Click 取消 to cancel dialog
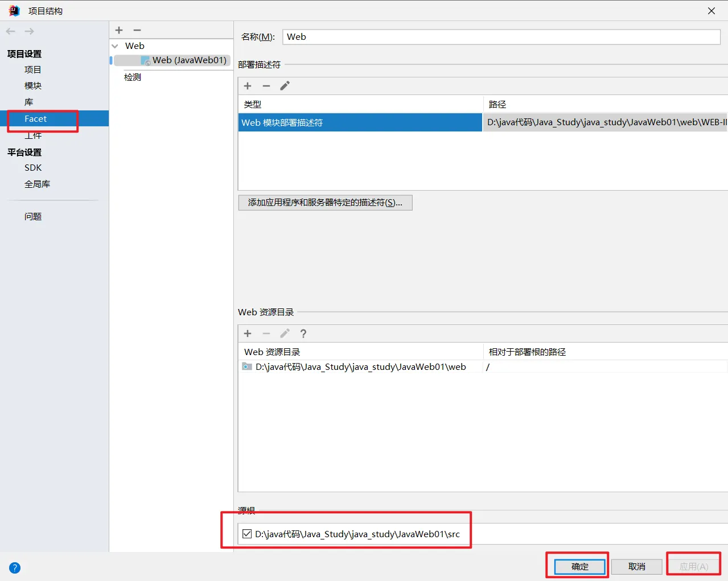 click(637, 566)
